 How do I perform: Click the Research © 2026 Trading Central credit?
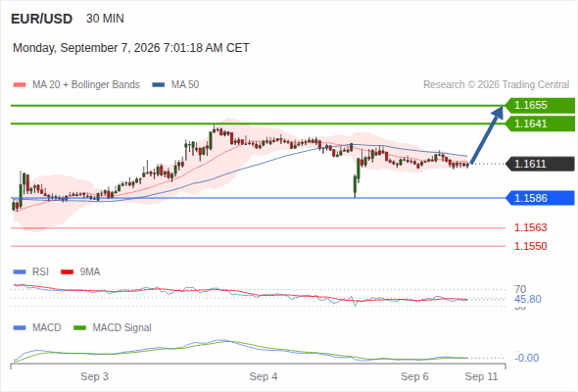[496, 85]
